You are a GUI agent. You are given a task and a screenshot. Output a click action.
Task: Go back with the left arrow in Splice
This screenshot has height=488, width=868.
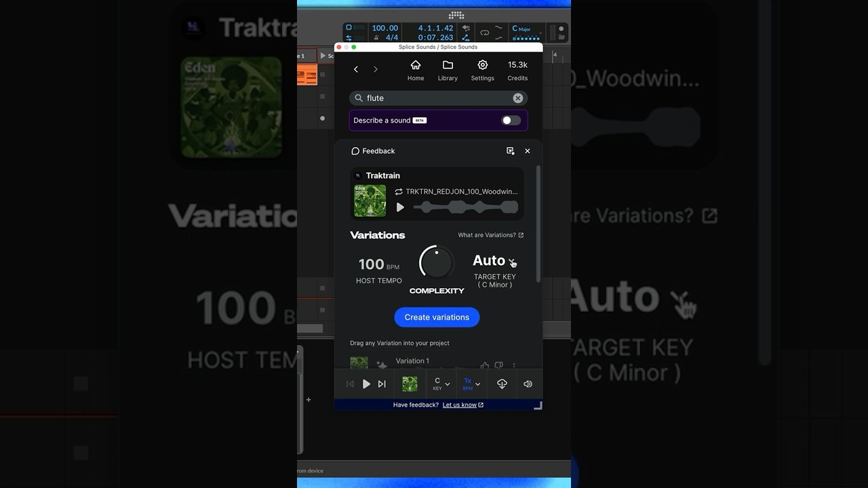(x=356, y=69)
